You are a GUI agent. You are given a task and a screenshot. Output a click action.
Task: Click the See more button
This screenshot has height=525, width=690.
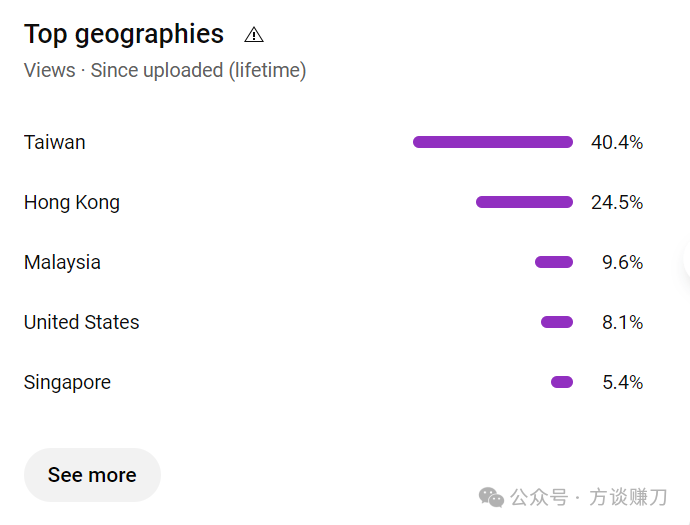[x=92, y=475]
